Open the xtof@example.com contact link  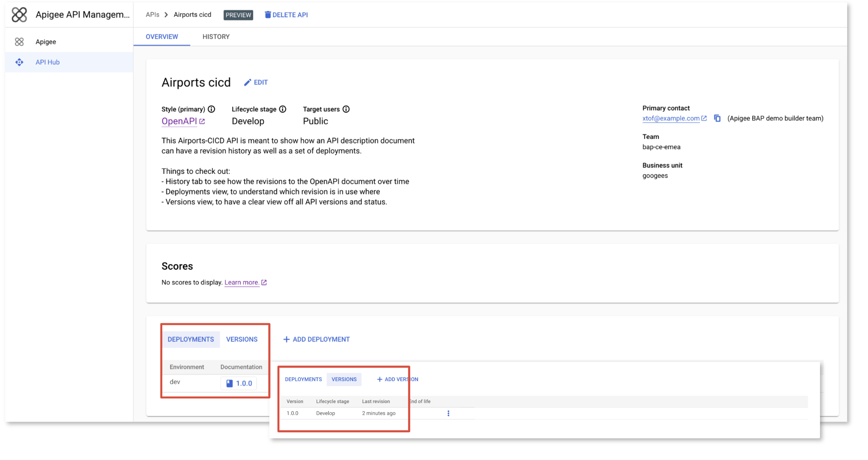click(x=671, y=118)
